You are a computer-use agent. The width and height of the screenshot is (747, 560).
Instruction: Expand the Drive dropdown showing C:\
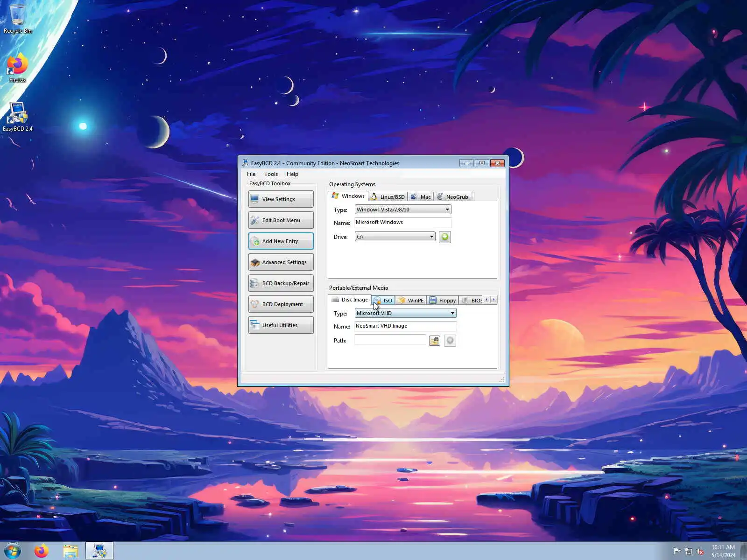395,237
